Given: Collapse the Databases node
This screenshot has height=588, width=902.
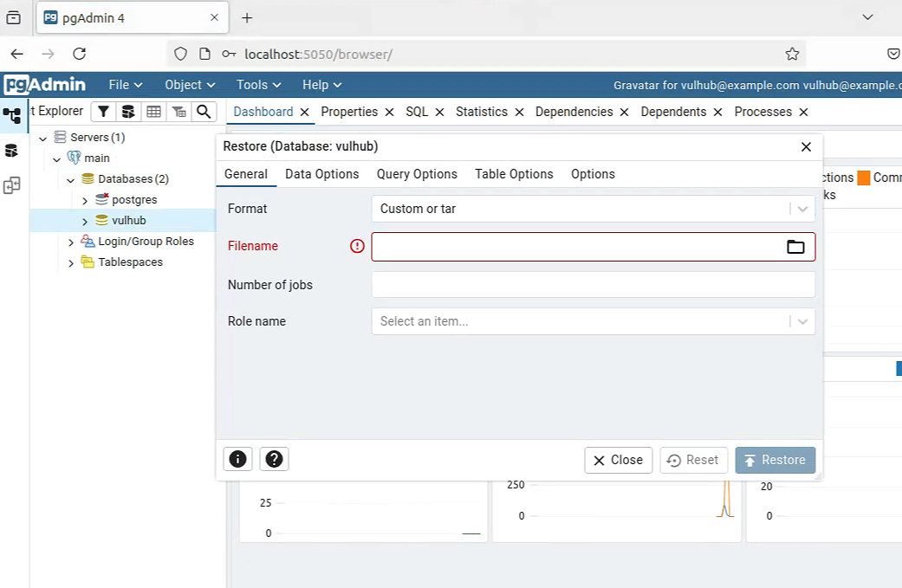Looking at the screenshot, I should 70,180.
